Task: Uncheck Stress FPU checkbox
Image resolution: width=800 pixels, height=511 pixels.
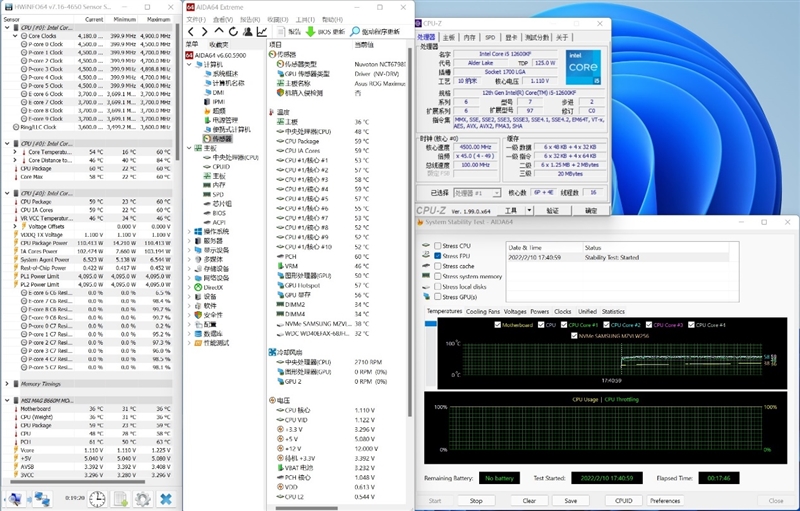Action: pos(437,256)
